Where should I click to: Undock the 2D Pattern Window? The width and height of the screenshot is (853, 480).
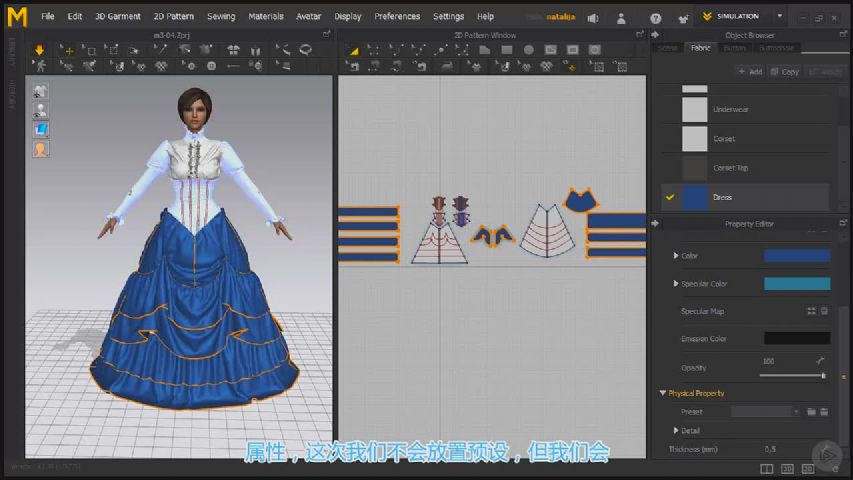640,34
